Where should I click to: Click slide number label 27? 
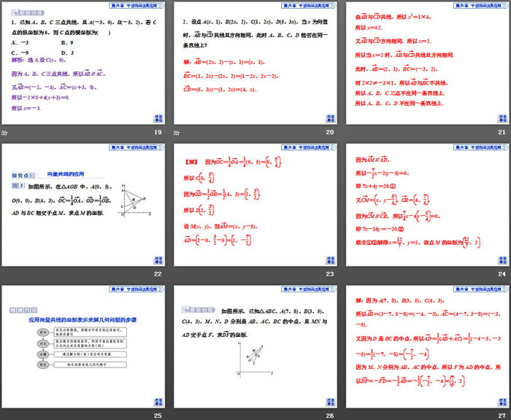pos(502,416)
